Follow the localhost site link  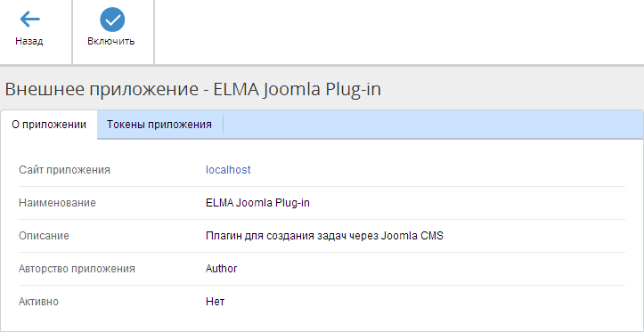[228, 170]
